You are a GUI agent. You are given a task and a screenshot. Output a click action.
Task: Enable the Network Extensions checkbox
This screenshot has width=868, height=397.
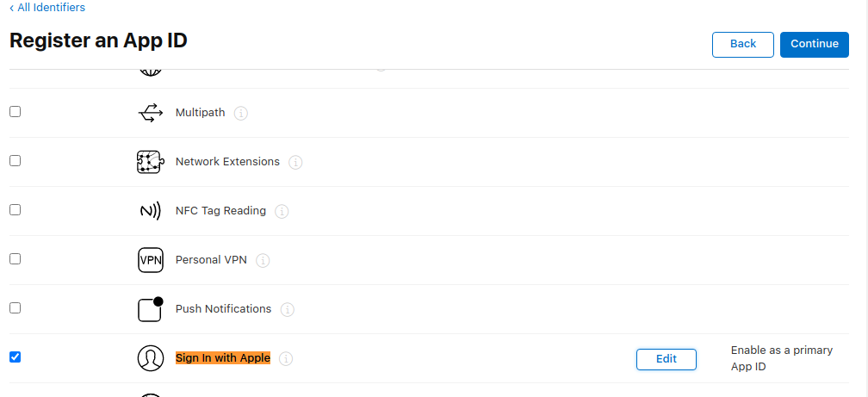(x=15, y=161)
